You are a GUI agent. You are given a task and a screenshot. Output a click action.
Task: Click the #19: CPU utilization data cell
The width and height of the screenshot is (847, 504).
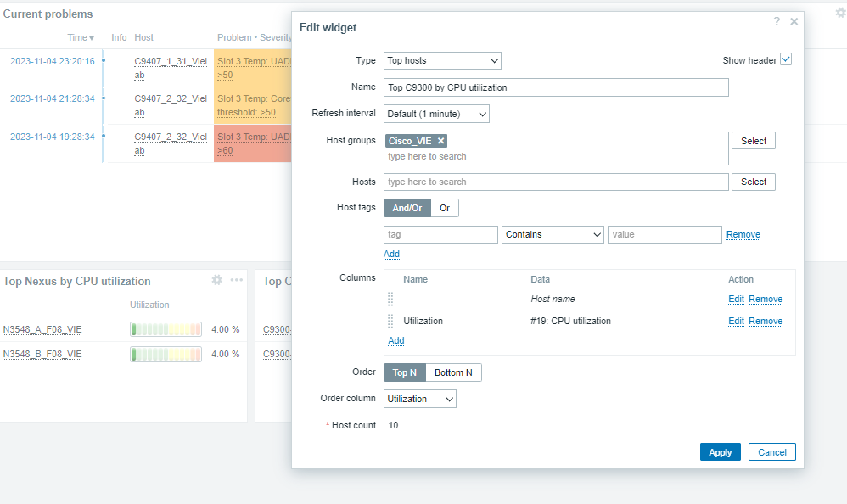pyautogui.click(x=570, y=321)
